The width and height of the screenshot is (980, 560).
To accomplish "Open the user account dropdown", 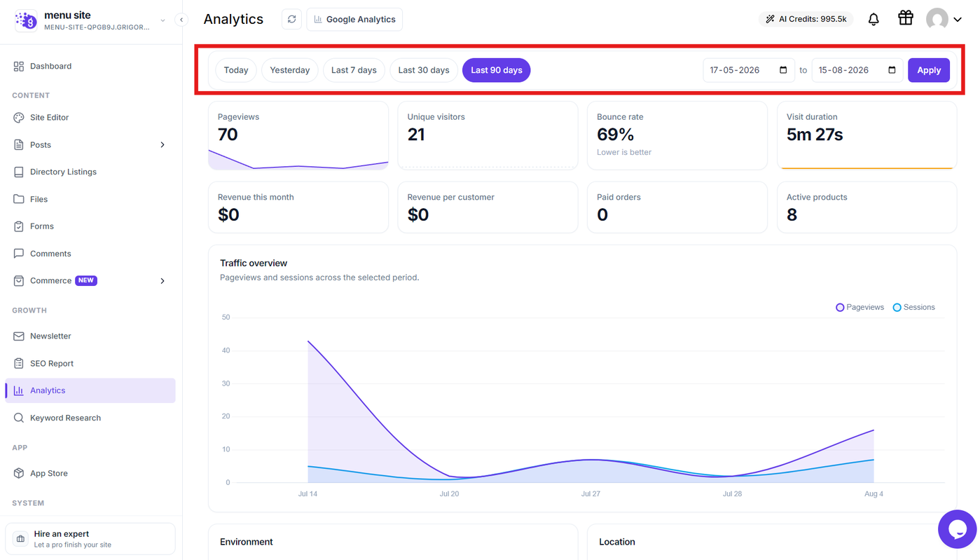I will (x=944, y=20).
